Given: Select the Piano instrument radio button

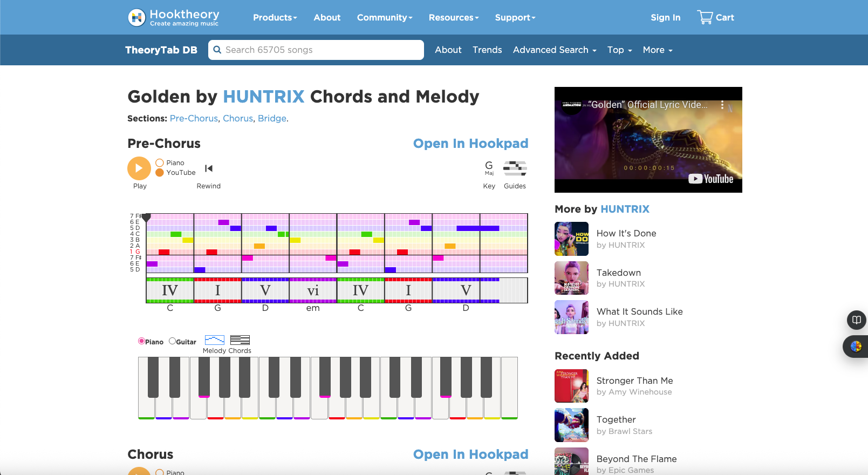Looking at the screenshot, I should [141, 341].
